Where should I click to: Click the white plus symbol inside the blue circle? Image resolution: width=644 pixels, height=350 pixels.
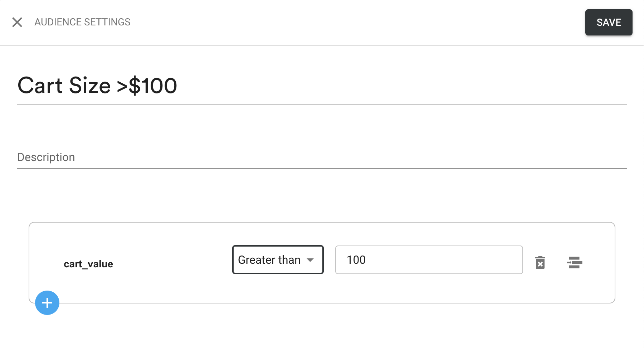pyautogui.click(x=47, y=303)
